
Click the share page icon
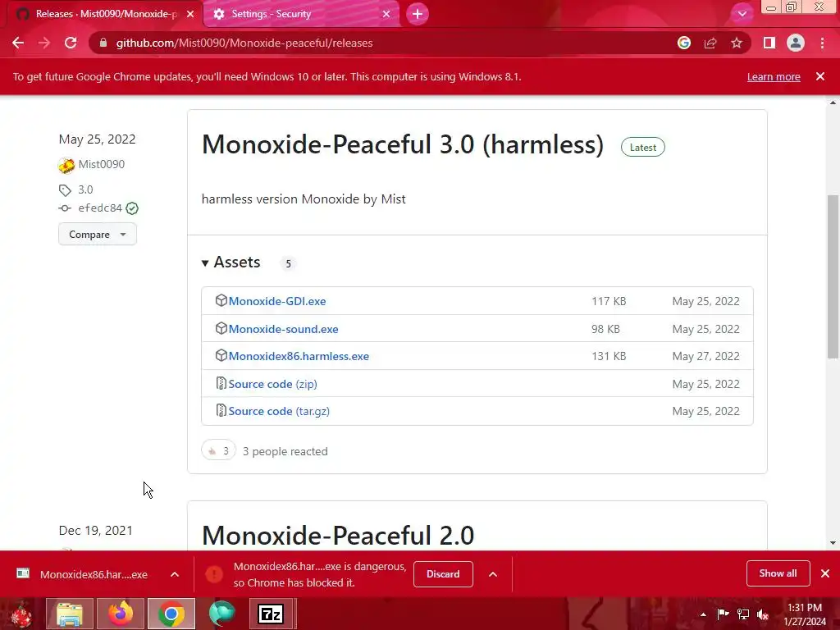click(710, 43)
